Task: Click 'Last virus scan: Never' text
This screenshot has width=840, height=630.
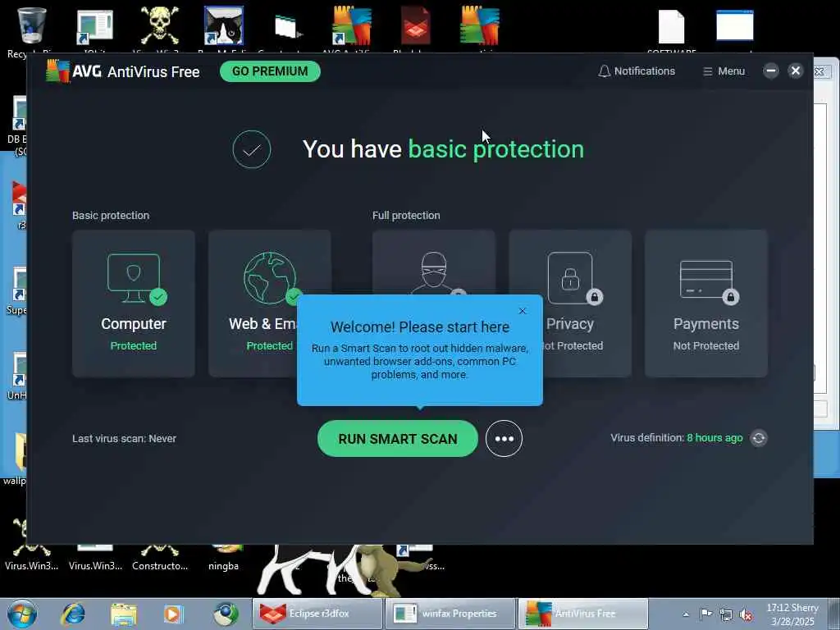Action: pos(125,439)
